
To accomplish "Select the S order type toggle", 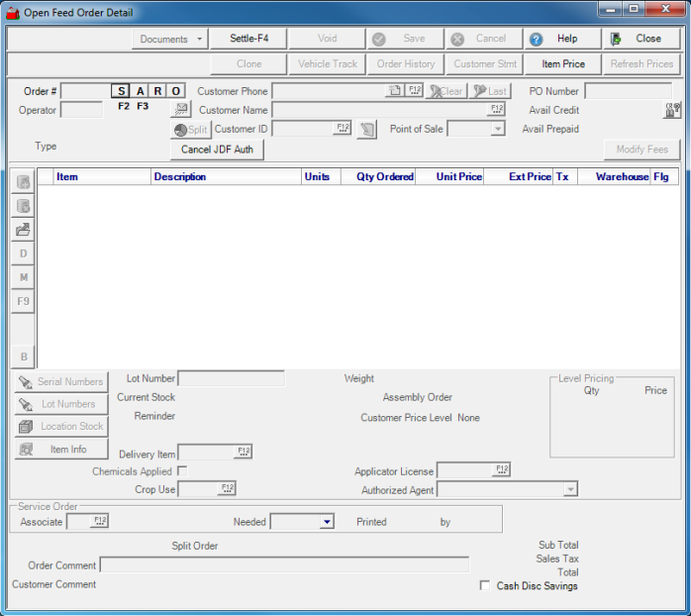I will [121, 91].
